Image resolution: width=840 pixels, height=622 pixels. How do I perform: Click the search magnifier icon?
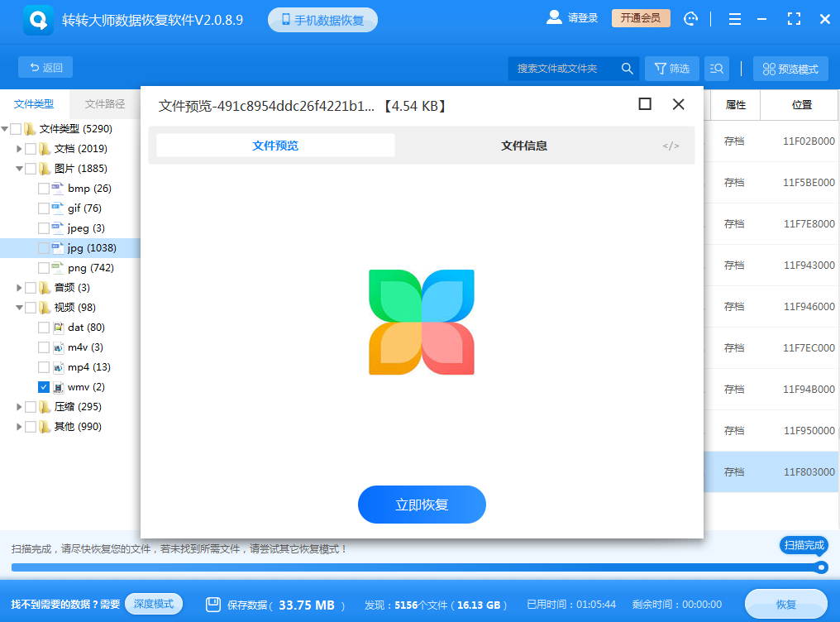pyautogui.click(x=628, y=69)
